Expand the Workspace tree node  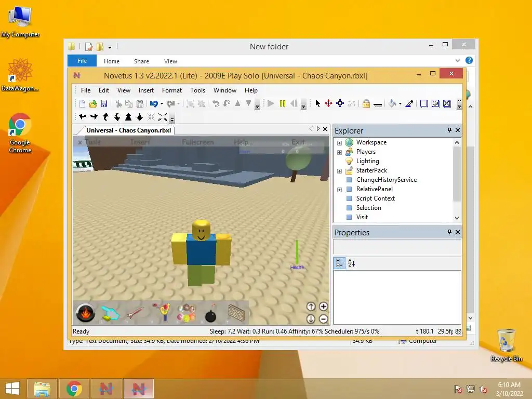[339, 143]
